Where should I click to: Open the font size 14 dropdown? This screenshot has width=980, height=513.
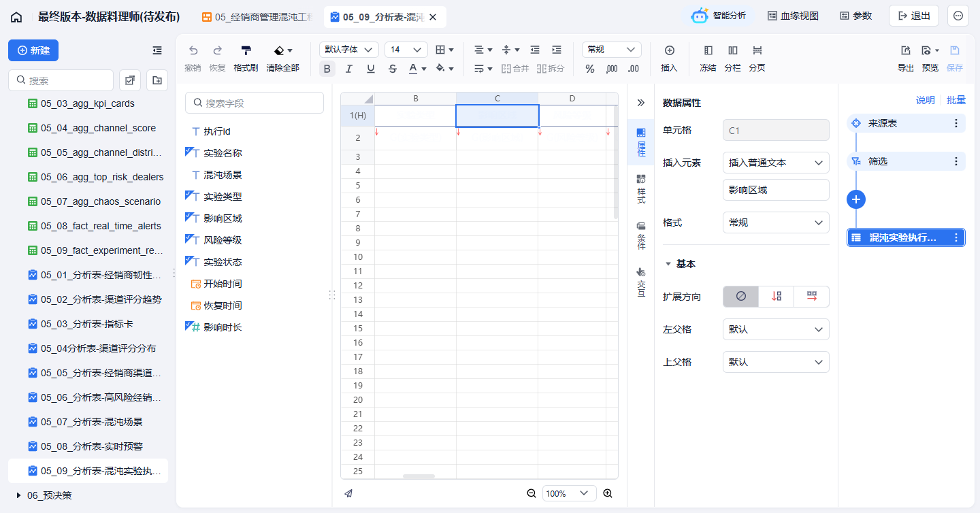pyautogui.click(x=406, y=50)
